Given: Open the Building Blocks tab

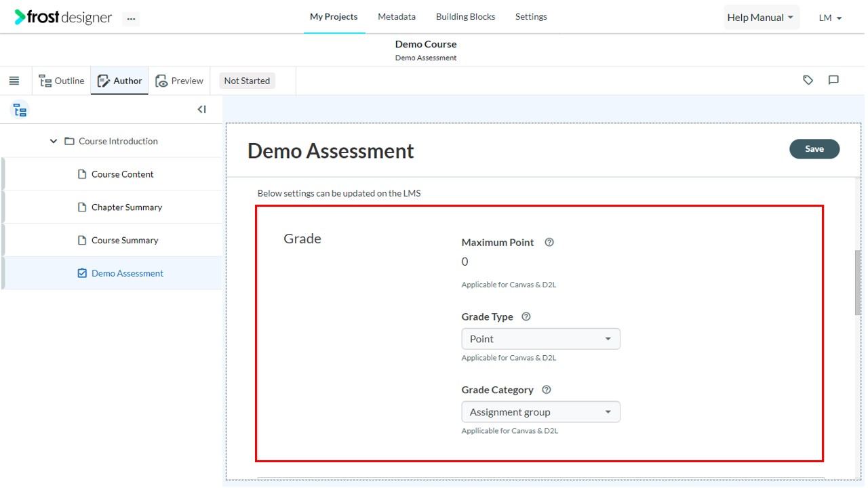Looking at the screenshot, I should click(465, 16).
